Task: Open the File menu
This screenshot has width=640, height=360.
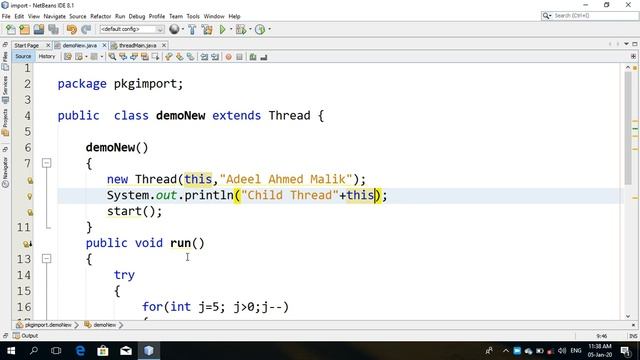Action: (x=6, y=16)
